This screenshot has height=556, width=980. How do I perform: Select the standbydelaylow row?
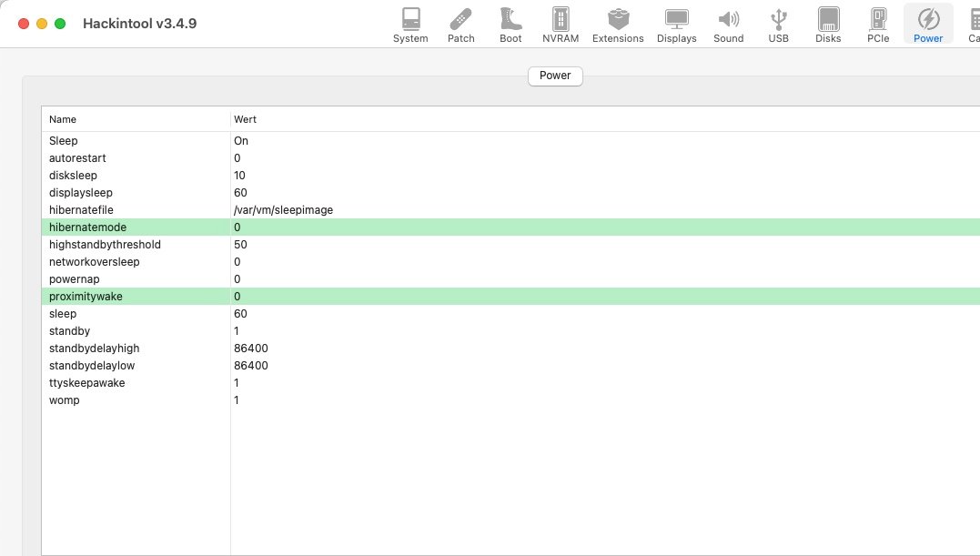coord(510,366)
